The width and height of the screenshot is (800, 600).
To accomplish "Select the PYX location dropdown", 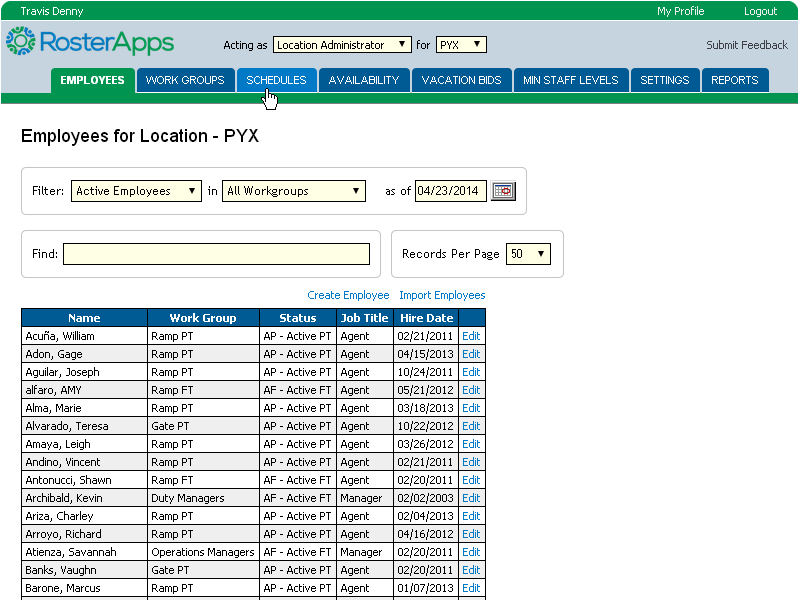I will tap(461, 45).
